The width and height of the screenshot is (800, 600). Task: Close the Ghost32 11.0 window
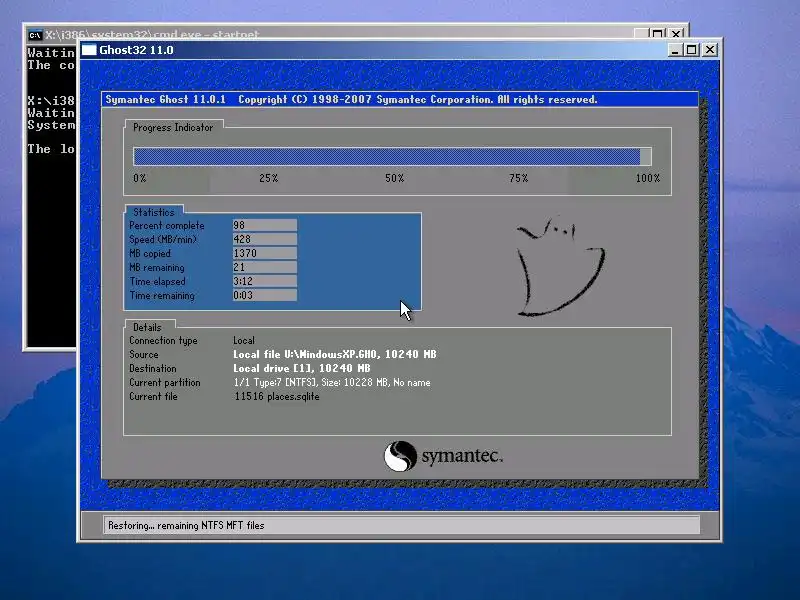(710, 50)
